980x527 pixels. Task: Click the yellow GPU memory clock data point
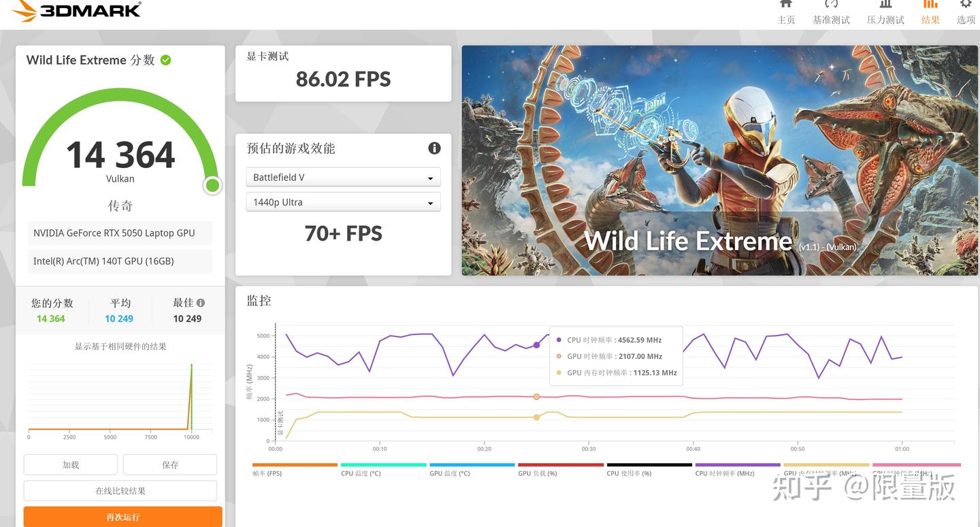click(x=536, y=417)
